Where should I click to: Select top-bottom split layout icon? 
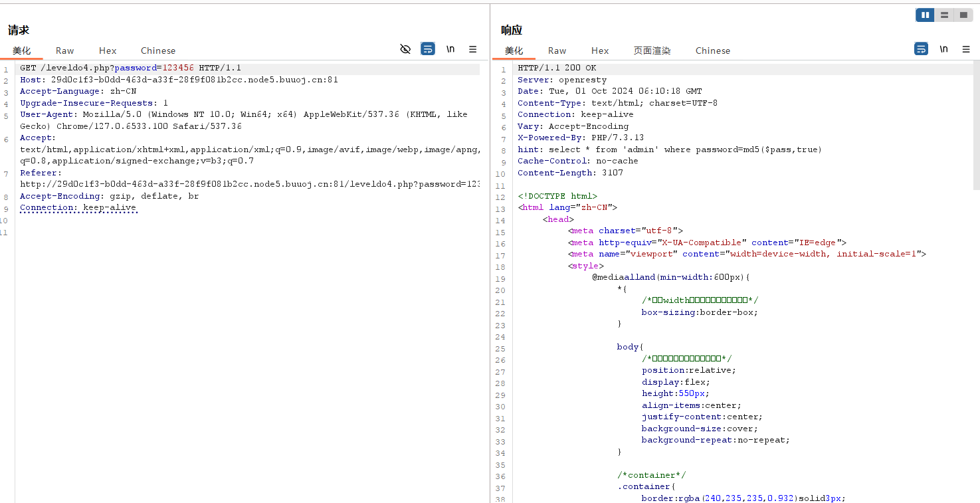pyautogui.click(x=944, y=15)
